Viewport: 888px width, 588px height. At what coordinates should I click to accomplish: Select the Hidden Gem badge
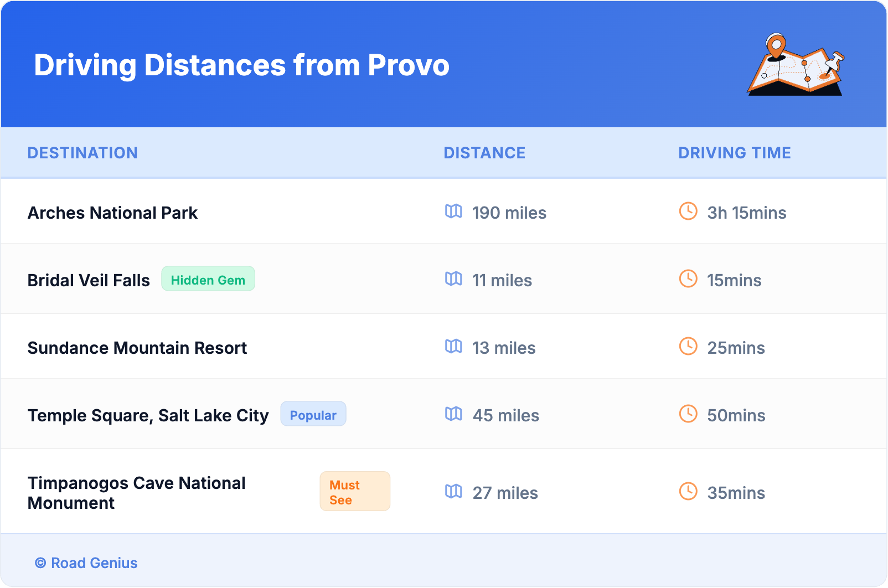click(208, 280)
